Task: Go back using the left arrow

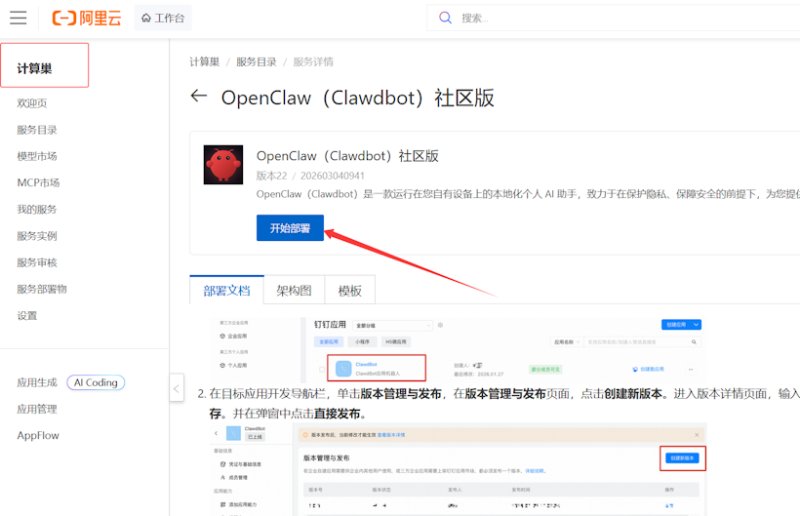Action: 198,95
